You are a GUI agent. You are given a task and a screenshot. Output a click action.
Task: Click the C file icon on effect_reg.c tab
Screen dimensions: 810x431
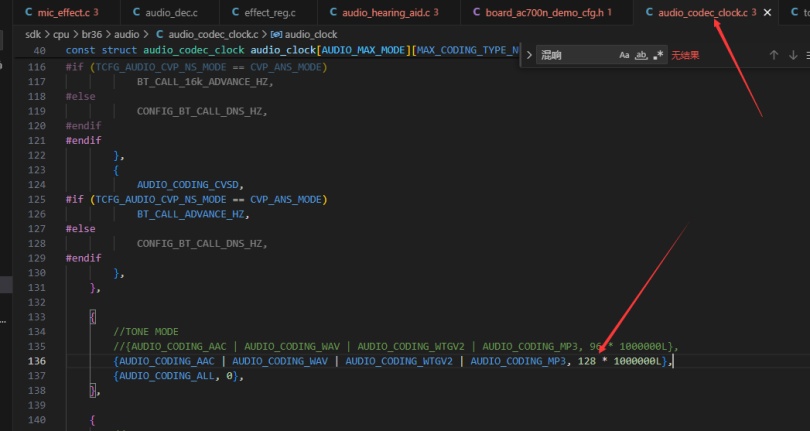(236, 12)
